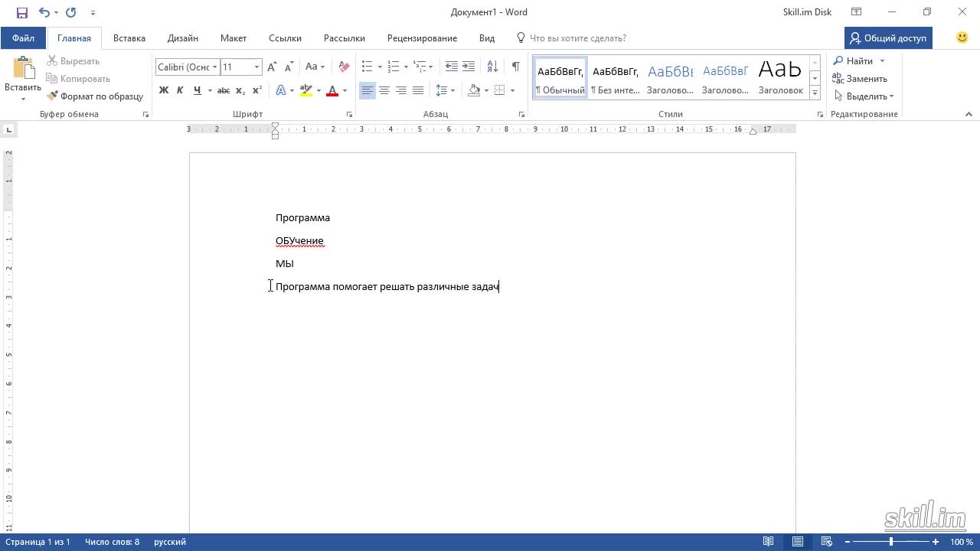Click Общий доступ share button

click(888, 37)
